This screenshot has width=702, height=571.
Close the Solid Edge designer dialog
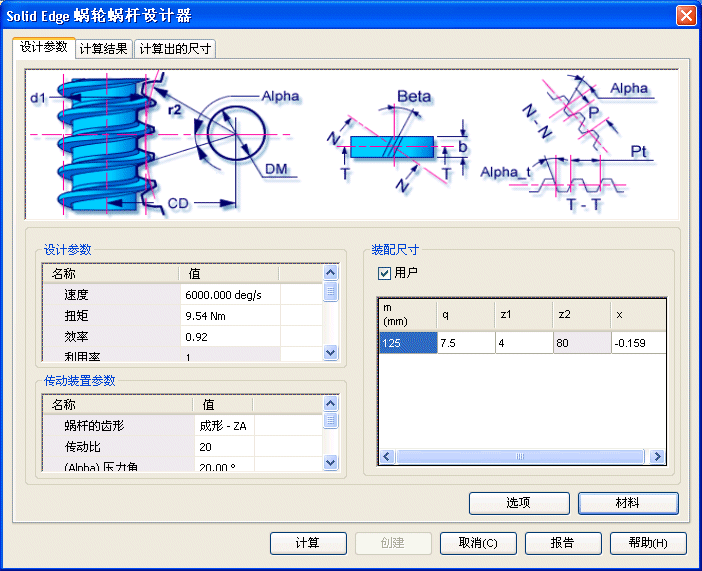click(x=686, y=15)
